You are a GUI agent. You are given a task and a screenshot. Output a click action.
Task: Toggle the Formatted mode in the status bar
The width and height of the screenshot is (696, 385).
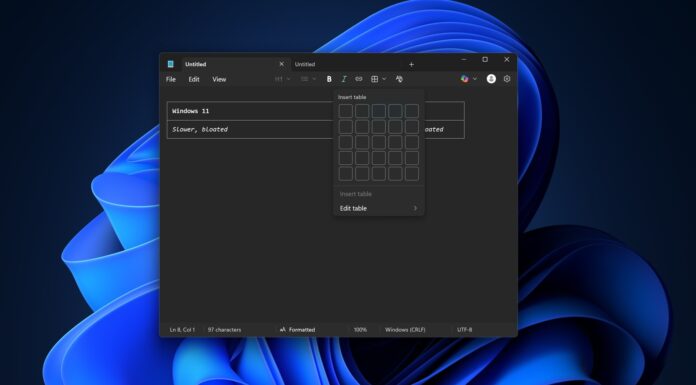pyautogui.click(x=297, y=330)
